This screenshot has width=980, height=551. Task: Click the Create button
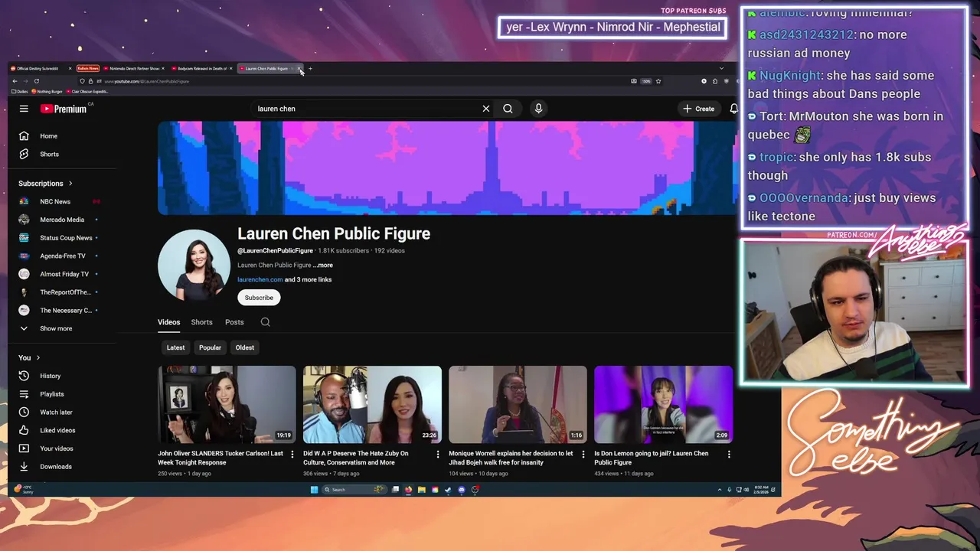[699, 109]
